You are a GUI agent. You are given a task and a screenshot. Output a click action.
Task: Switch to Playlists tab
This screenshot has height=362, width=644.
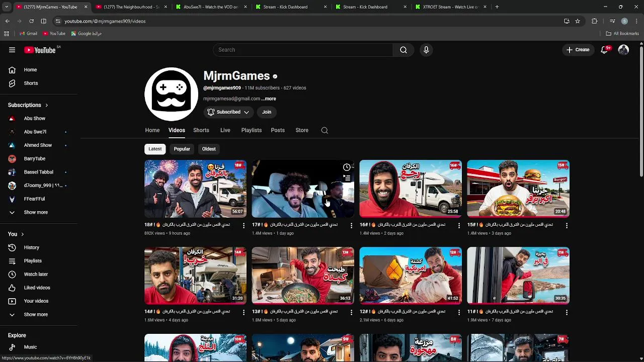tap(252, 130)
